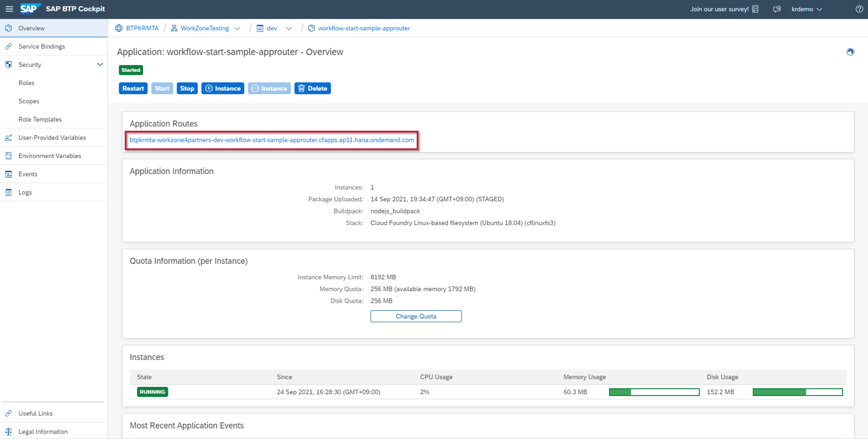Click the Events calendar icon
868x439 pixels.
pyautogui.click(x=9, y=174)
